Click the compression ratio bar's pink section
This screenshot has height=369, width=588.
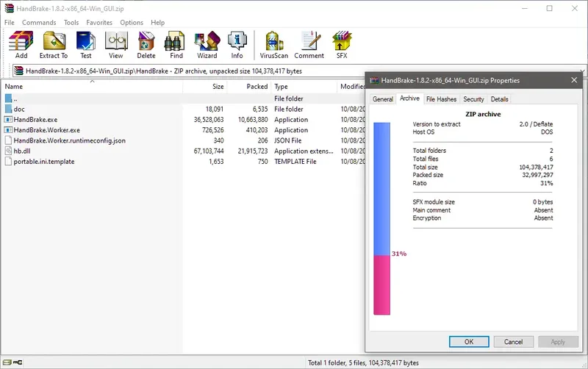click(x=381, y=285)
